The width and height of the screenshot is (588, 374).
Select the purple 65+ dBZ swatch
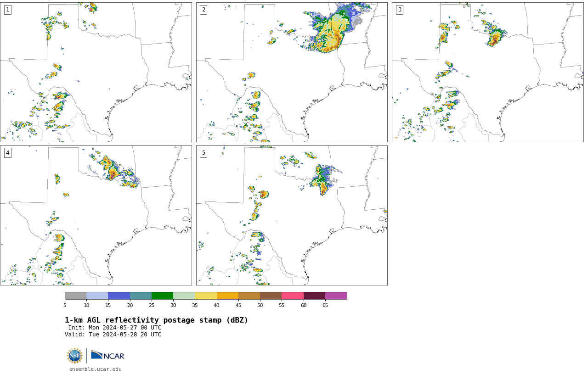tap(336, 296)
